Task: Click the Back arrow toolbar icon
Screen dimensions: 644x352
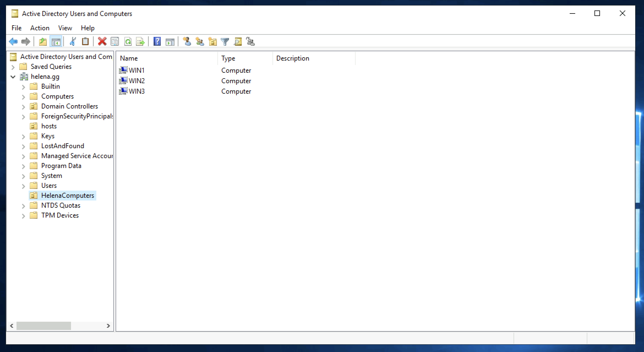Action: click(13, 42)
